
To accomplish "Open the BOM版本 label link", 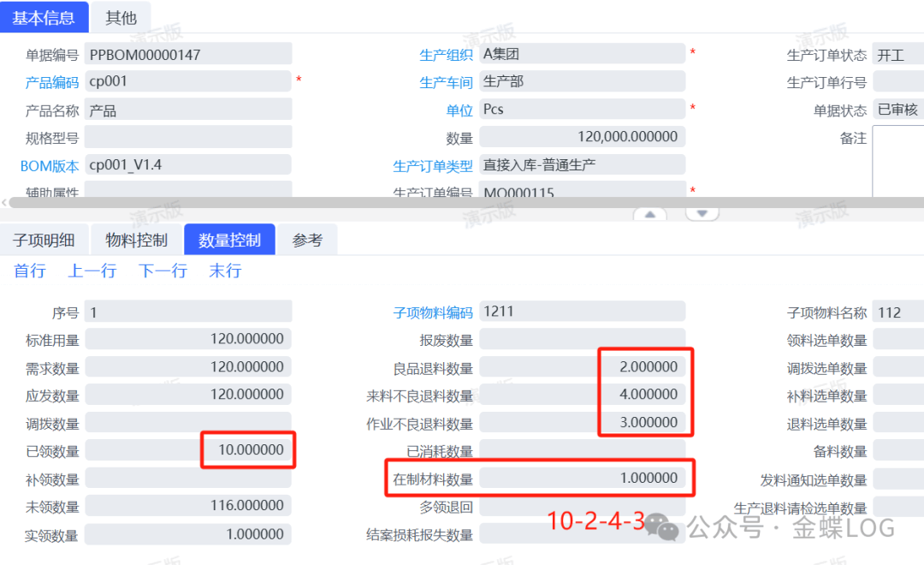I will [50, 166].
